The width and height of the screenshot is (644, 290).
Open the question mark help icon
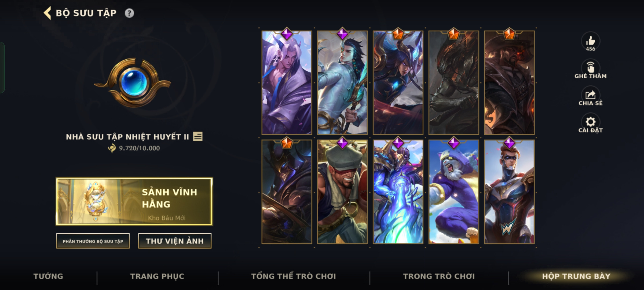(129, 13)
